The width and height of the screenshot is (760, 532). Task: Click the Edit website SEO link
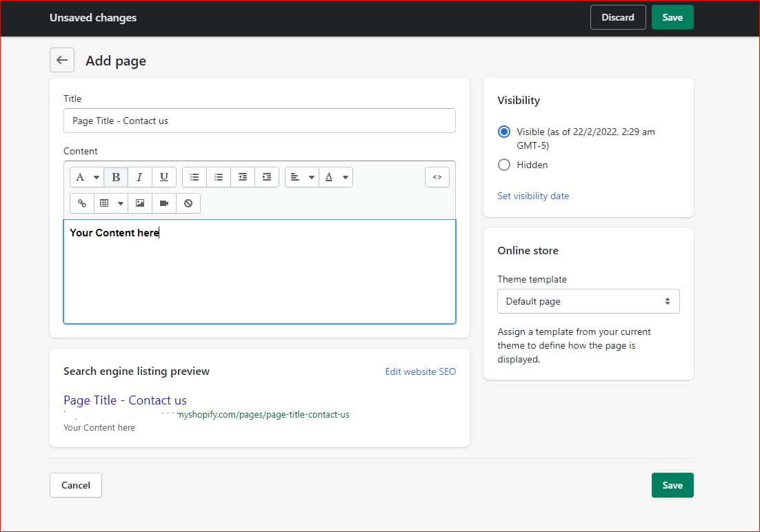coord(421,371)
